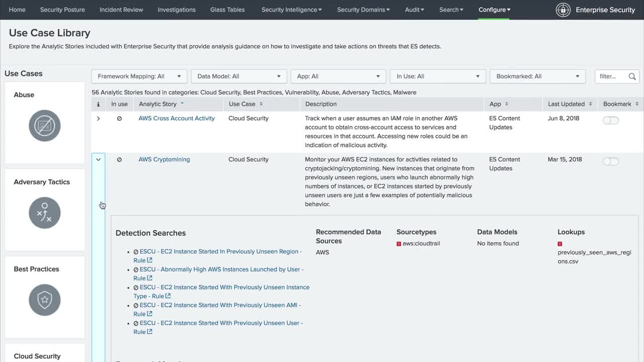
Task: Click AWS under Recommended Data Sources
Action: [323, 252]
